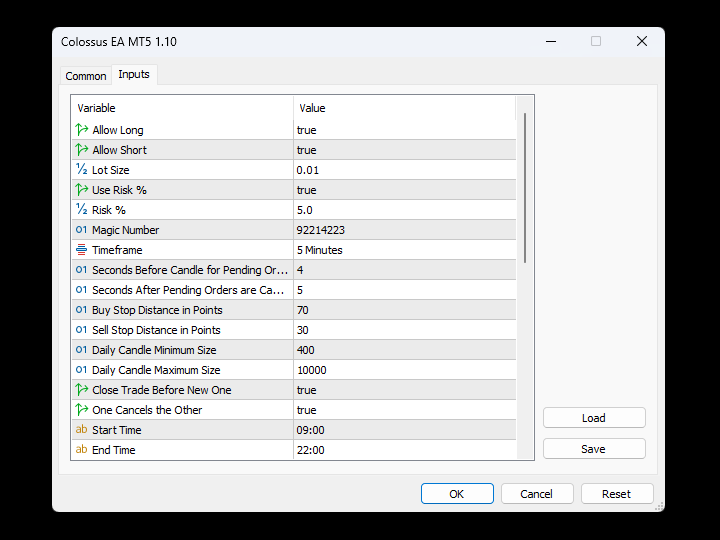Screen dimensions: 720x540
Task: Save inputs with the Save button
Action: 594,449
